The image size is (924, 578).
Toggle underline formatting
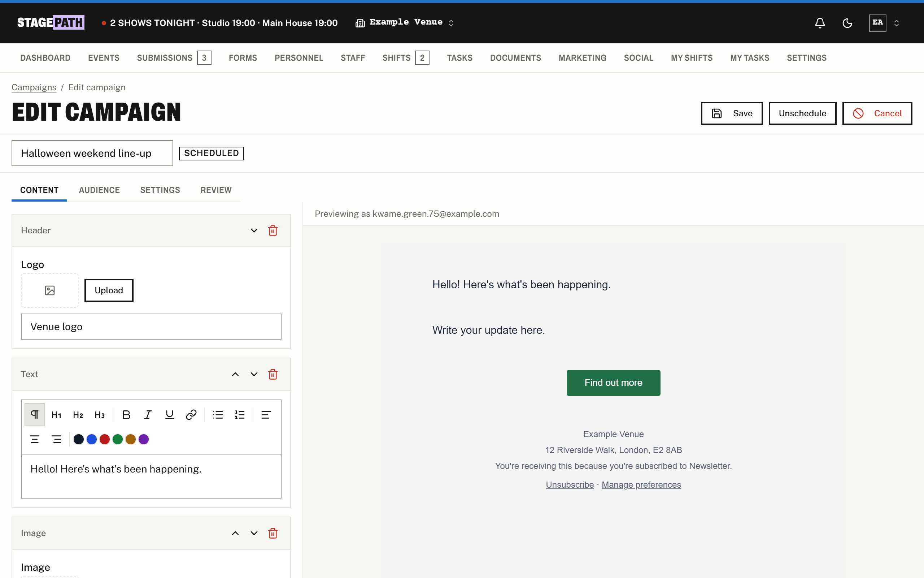(170, 415)
